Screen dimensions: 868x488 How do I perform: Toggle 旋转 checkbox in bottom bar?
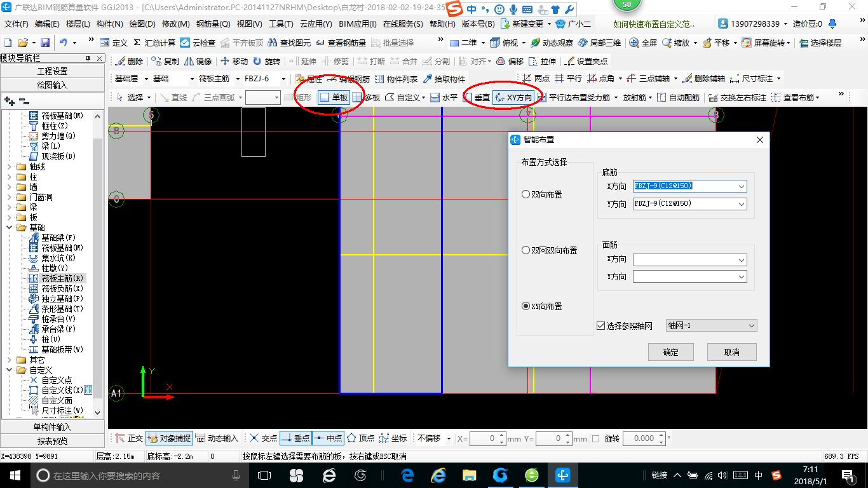595,438
